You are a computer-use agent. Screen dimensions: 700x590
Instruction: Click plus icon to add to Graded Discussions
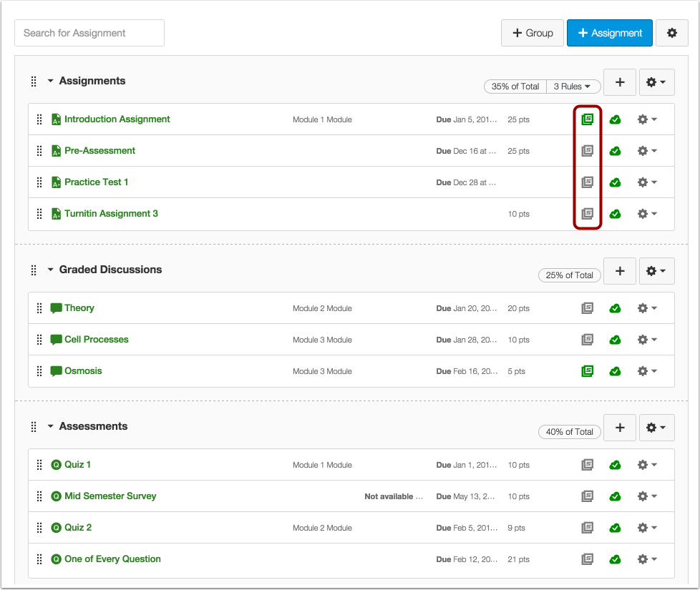pos(620,271)
